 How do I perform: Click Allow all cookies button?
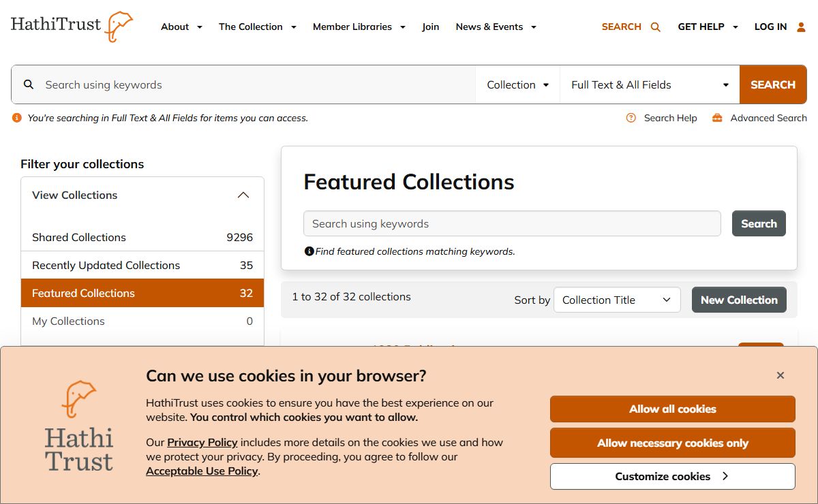[672, 409]
